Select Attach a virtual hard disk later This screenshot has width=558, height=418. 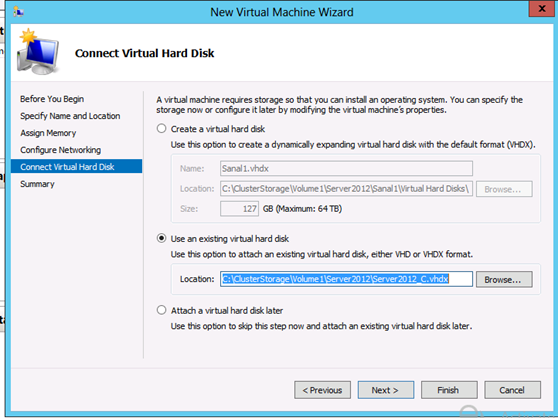[162, 310]
